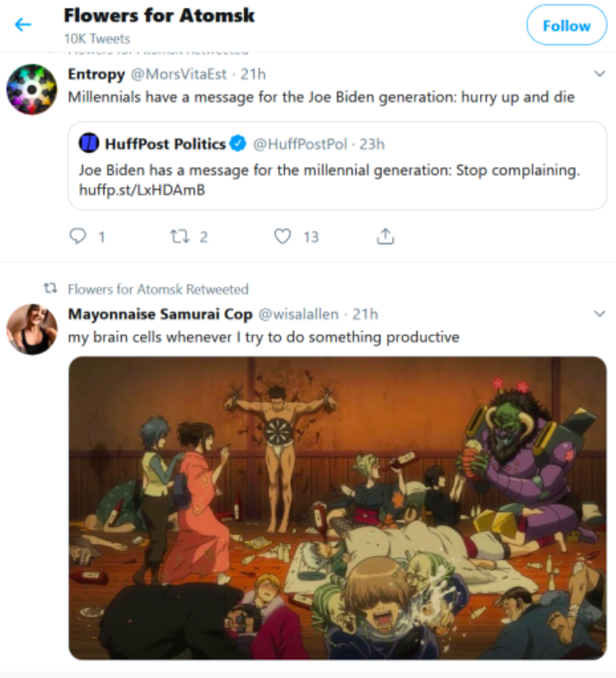The height and width of the screenshot is (678, 616).
Task: Click the Mayonnaise Samurai Cop name
Action: coord(160,314)
